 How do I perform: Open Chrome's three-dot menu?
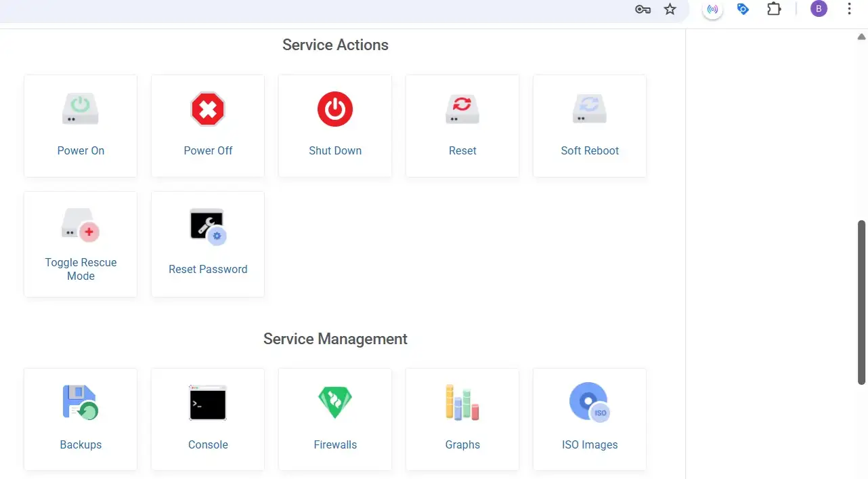[849, 9]
